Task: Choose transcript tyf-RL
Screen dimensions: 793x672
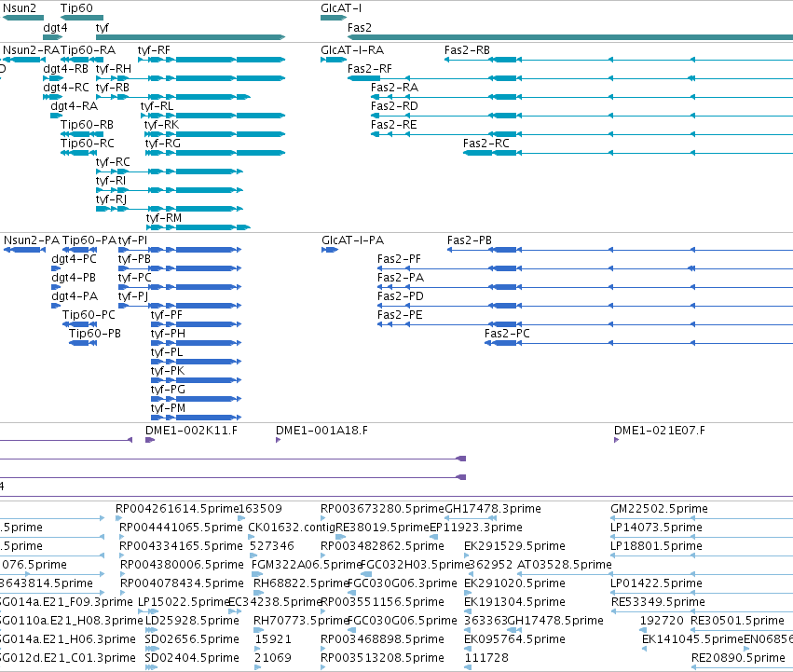Action: tap(157, 106)
